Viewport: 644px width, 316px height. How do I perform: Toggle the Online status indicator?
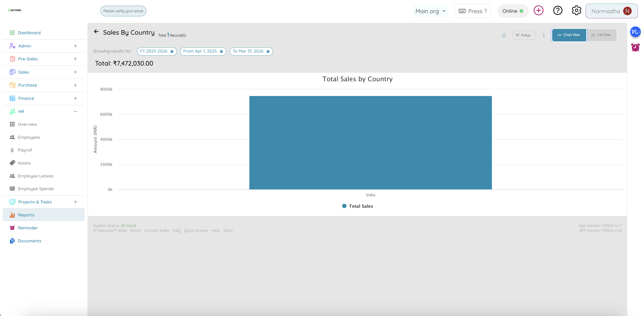coord(513,11)
